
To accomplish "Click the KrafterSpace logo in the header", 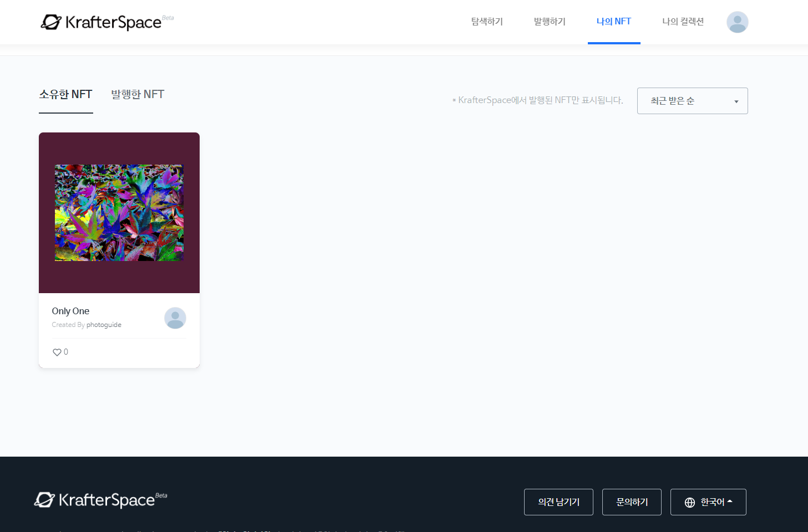I will (x=106, y=22).
